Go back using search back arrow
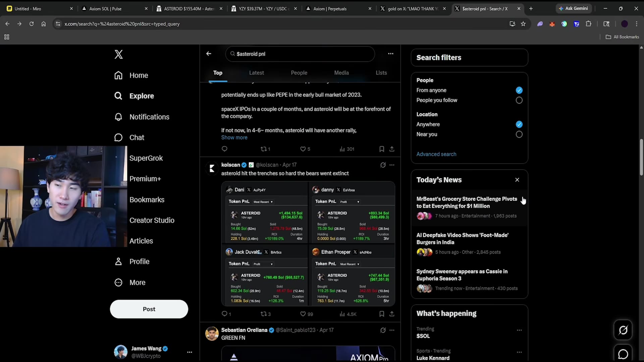Screen dimensions: 644x362 [209, 54]
